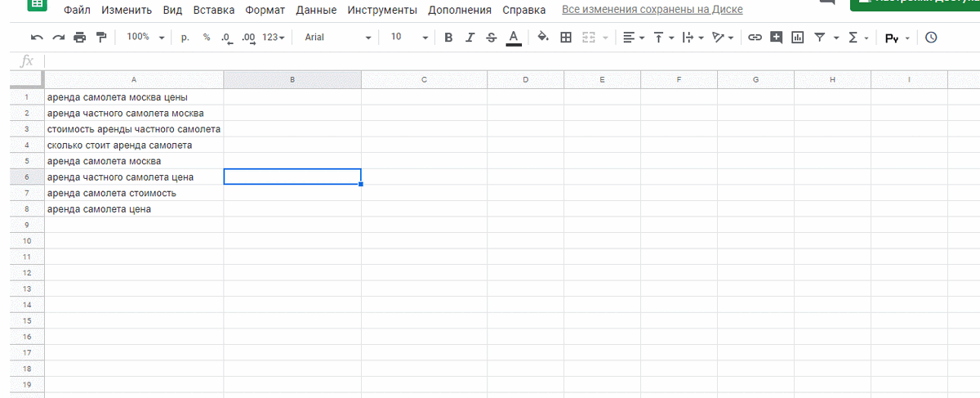Open the Справка menu
This screenshot has height=398, width=980.
524,11
